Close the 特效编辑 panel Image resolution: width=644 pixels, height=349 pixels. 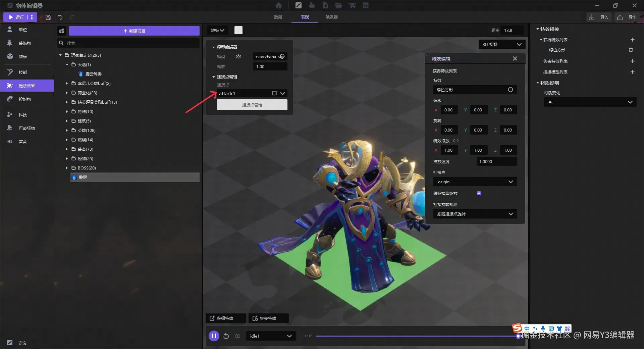coord(515,59)
